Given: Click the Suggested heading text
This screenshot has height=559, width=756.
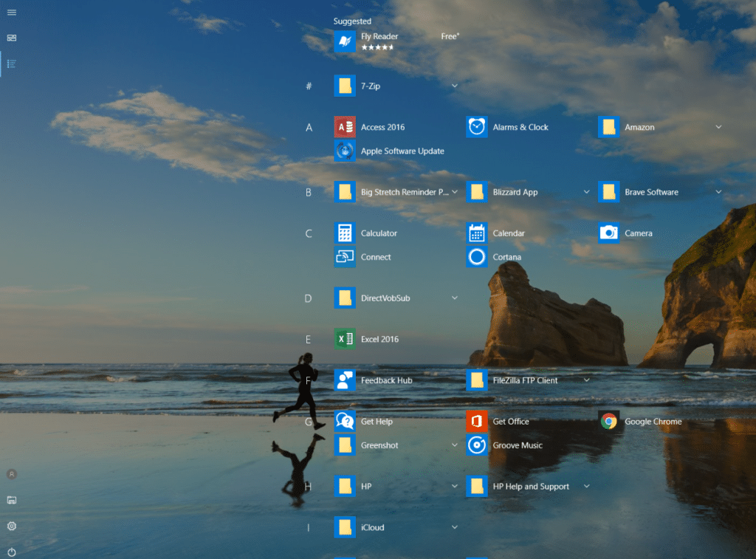Looking at the screenshot, I should pos(352,21).
